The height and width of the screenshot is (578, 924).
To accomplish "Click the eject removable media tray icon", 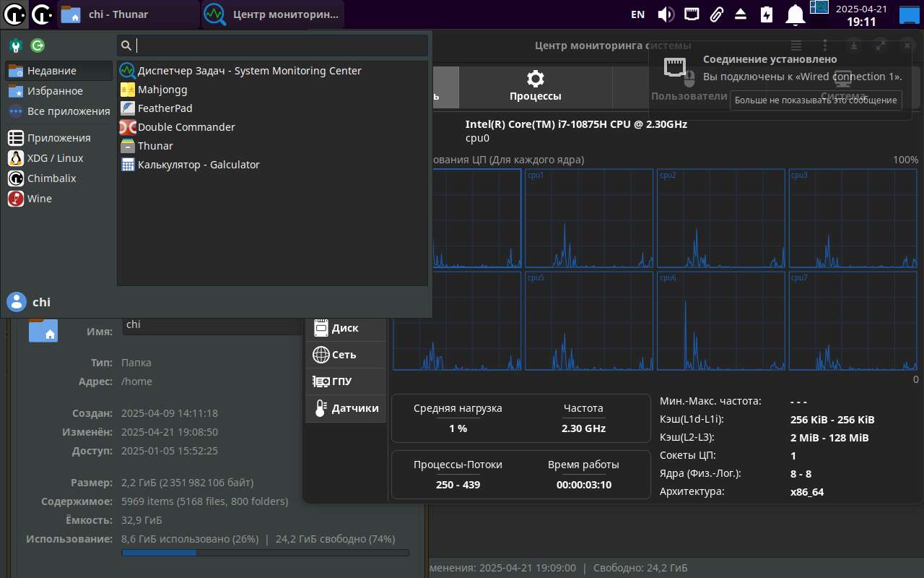I will [x=741, y=14].
